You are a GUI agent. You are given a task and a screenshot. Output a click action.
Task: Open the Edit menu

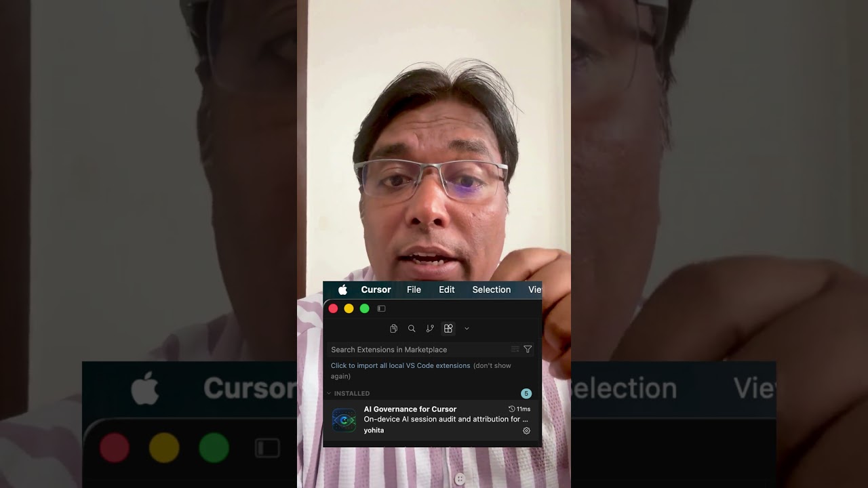447,289
